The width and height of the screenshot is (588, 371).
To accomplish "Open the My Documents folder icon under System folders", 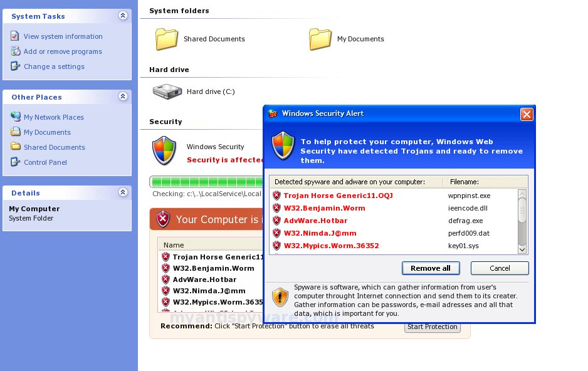I will click(x=320, y=39).
